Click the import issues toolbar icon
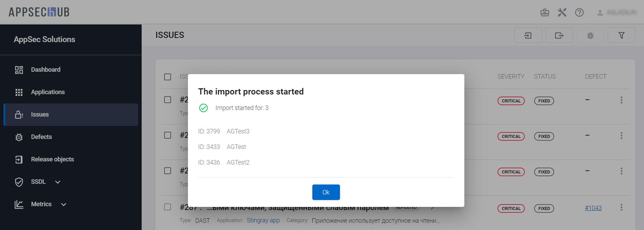 click(528, 35)
